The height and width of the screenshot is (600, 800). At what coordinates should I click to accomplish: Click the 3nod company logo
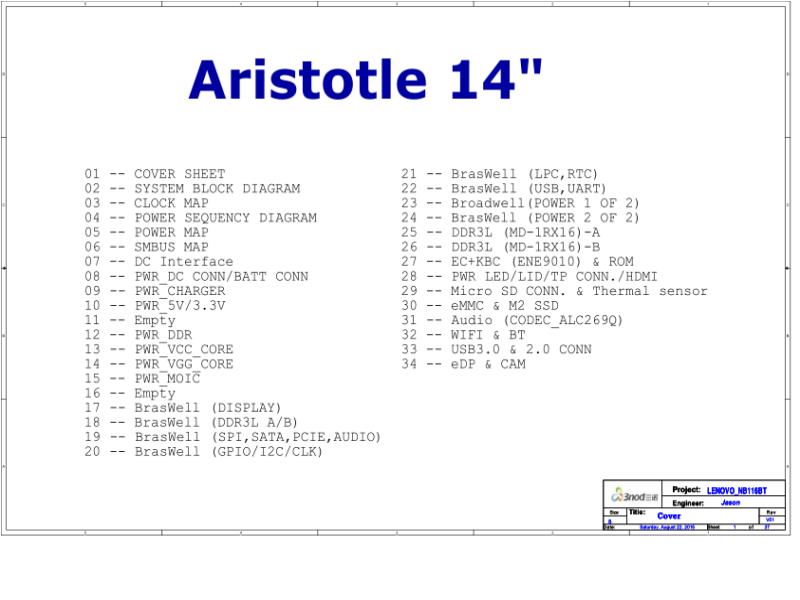634,495
